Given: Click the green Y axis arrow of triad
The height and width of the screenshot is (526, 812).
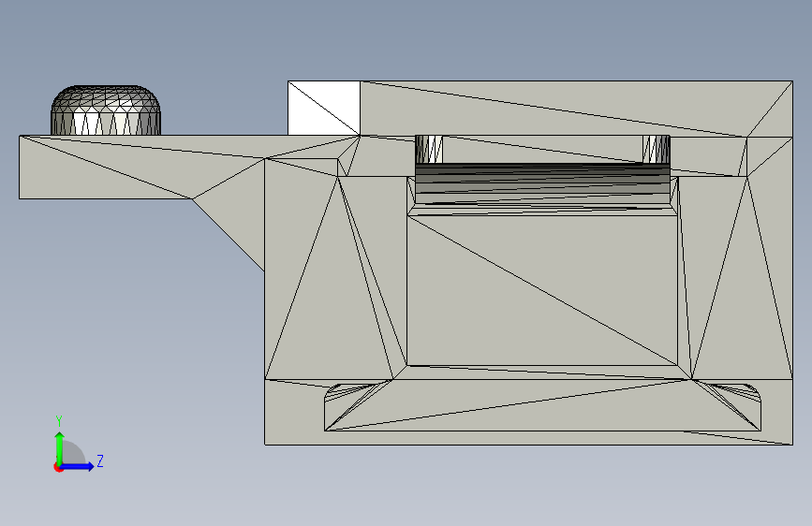Looking at the screenshot, I should (x=60, y=447).
